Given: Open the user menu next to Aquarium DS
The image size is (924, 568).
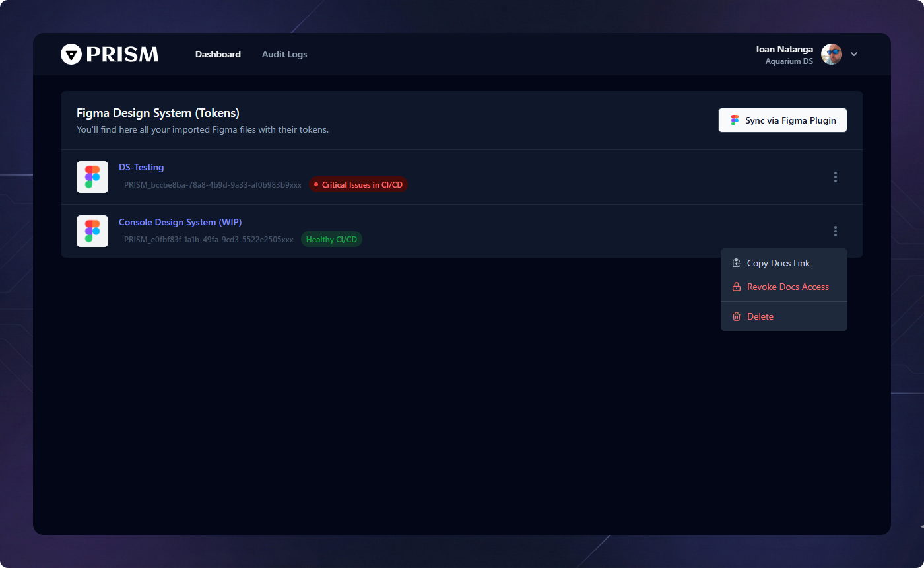Looking at the screenshot, I should (x=854, y=53).
